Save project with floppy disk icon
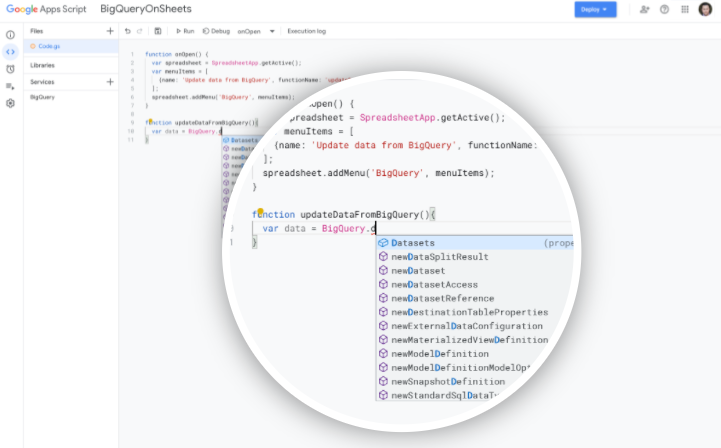 (x=158, y=31)
